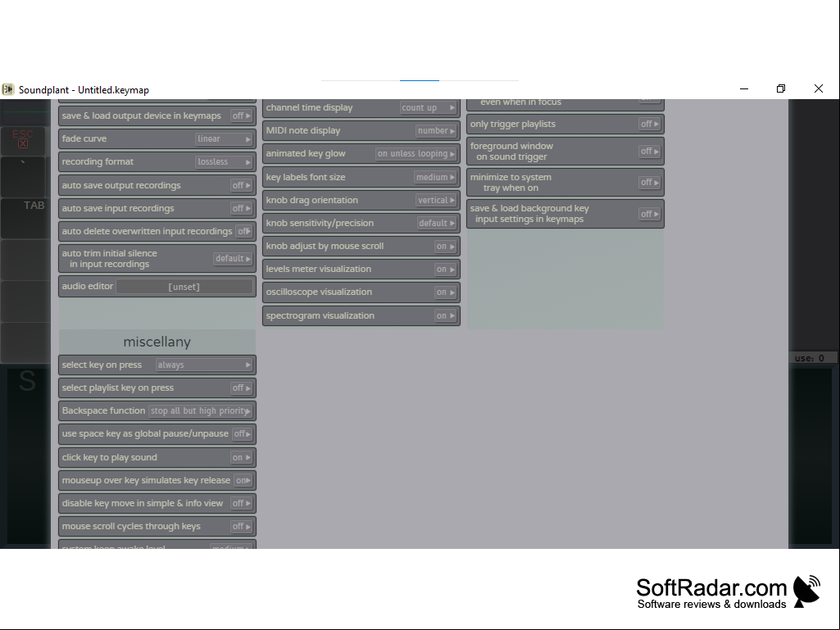Click the miscellany section heading
Viewport: 840px width, 630px height.
pos(157,342)
